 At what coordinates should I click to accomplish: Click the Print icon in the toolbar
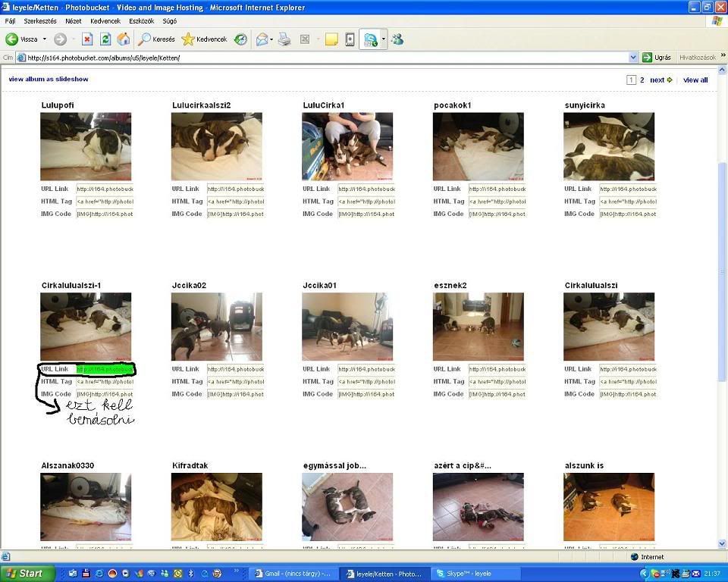284,39
